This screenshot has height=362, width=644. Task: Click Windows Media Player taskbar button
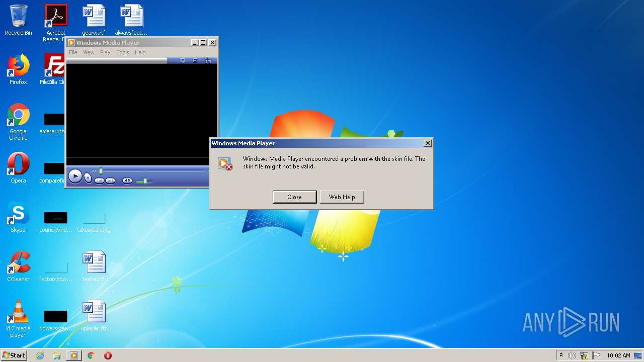(74, 355)
